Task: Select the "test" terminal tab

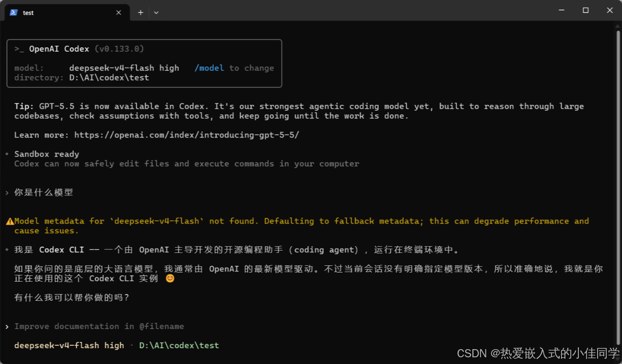Action: click(67, 12)
